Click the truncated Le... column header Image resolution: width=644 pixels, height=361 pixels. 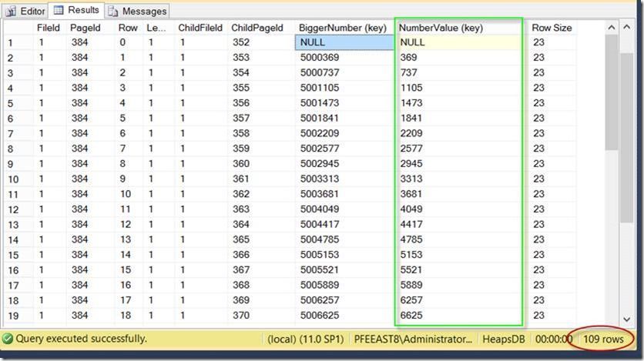pyautogui.click(x=156, y=28)
